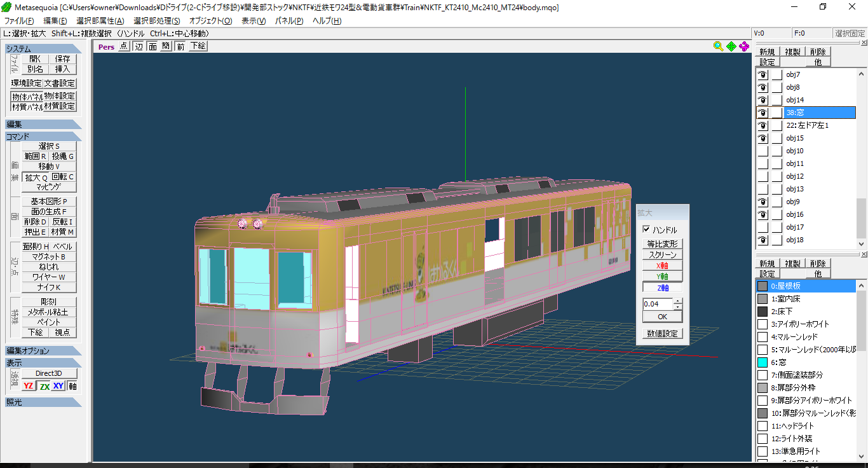Click dark swatch of 2:床下 material

(x=763, y=312)
